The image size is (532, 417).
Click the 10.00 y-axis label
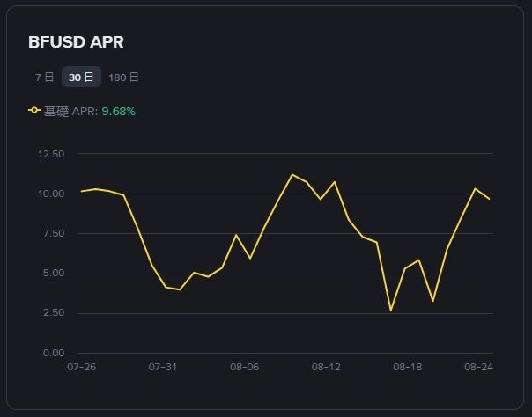pos(52,194)
